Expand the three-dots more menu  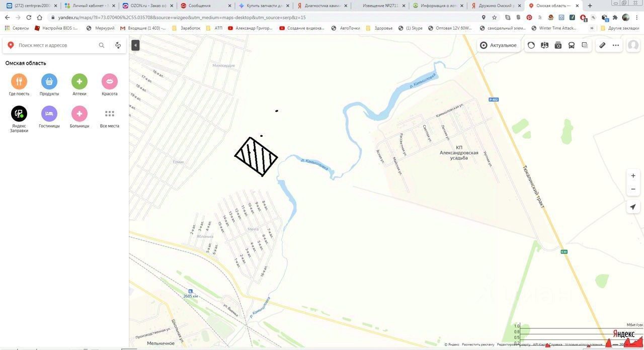tap(616, 45)
